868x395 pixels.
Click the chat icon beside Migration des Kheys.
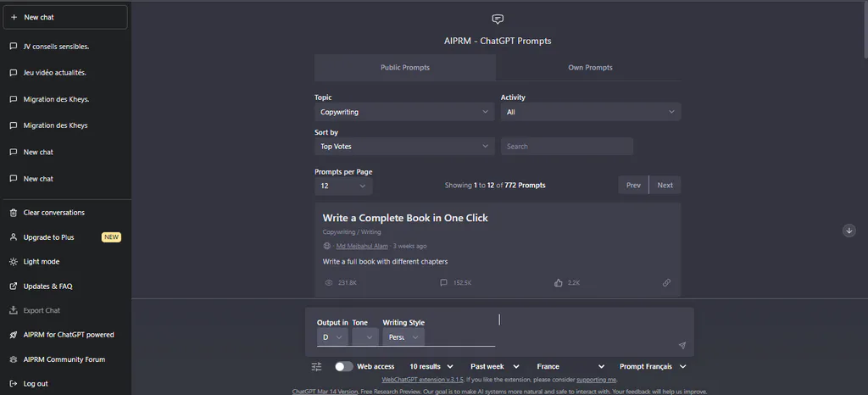click(x=14, y=99)
